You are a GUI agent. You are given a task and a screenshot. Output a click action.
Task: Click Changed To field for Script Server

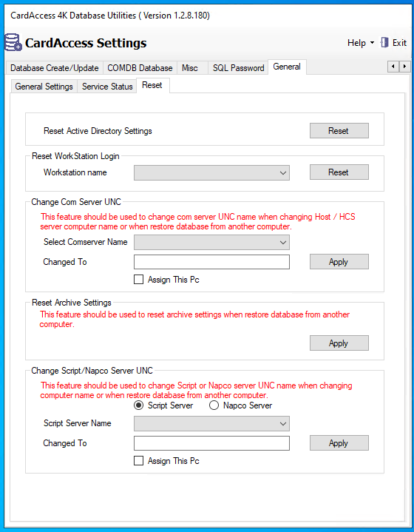[x=211, y=443]
